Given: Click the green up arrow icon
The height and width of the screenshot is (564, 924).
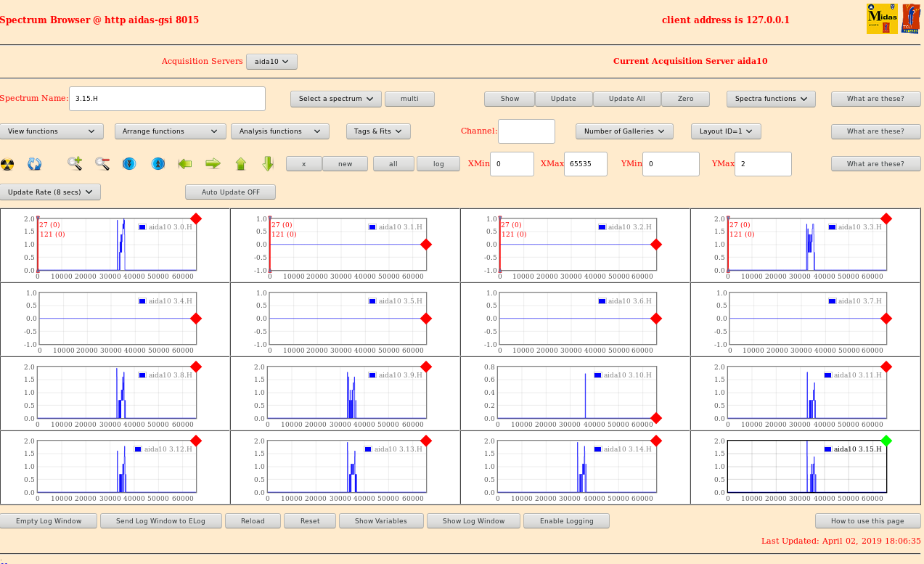Looking at the screenshot, I should [241, 164].
